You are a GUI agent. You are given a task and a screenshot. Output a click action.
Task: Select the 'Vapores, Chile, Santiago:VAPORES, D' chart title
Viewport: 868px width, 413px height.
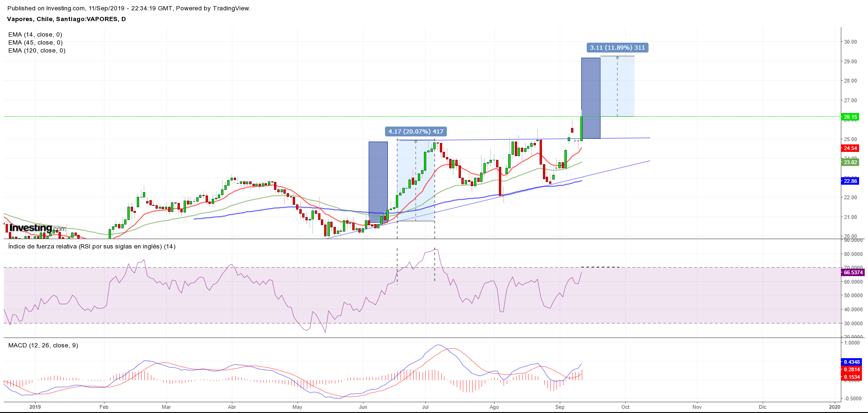pos(67,19)
